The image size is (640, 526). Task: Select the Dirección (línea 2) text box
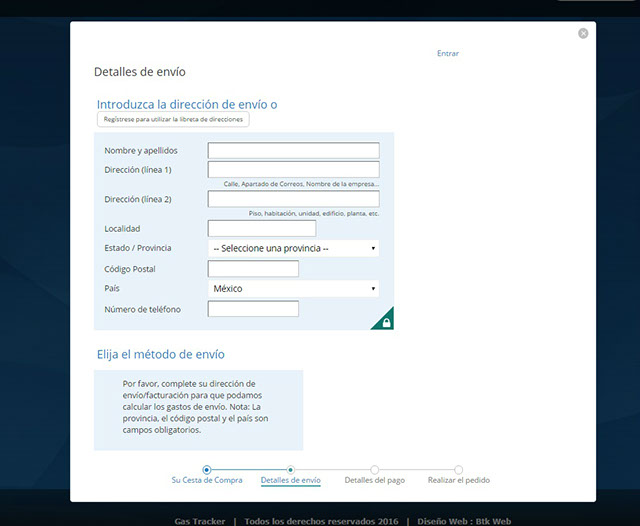point(293,199)
